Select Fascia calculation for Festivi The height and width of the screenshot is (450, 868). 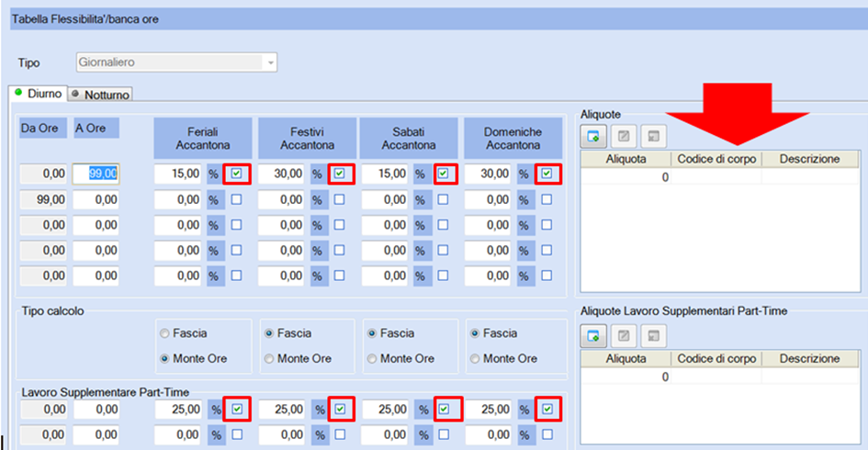(x=287, y=333)
